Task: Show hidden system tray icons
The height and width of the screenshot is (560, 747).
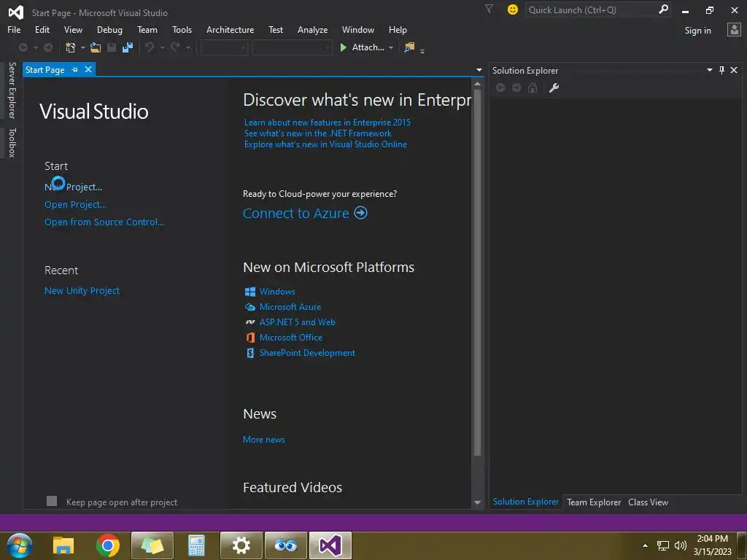Action: click(645, 545)
